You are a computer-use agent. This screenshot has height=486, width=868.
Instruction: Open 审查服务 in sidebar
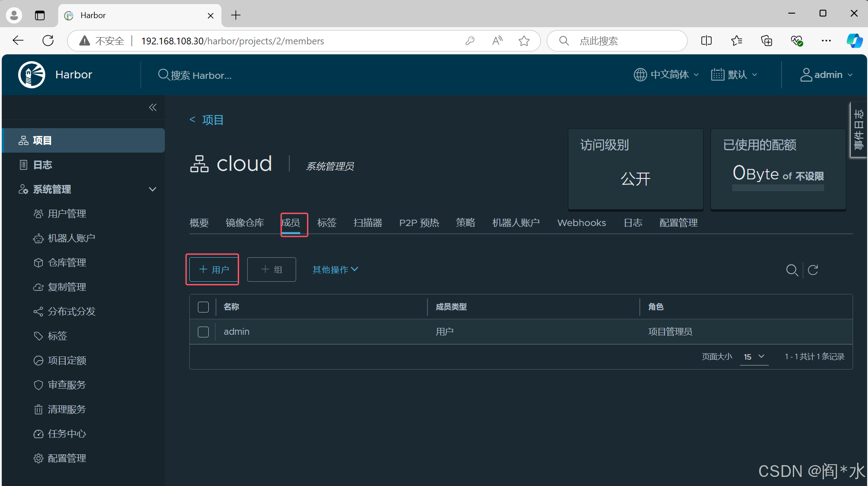click(60, 385)
